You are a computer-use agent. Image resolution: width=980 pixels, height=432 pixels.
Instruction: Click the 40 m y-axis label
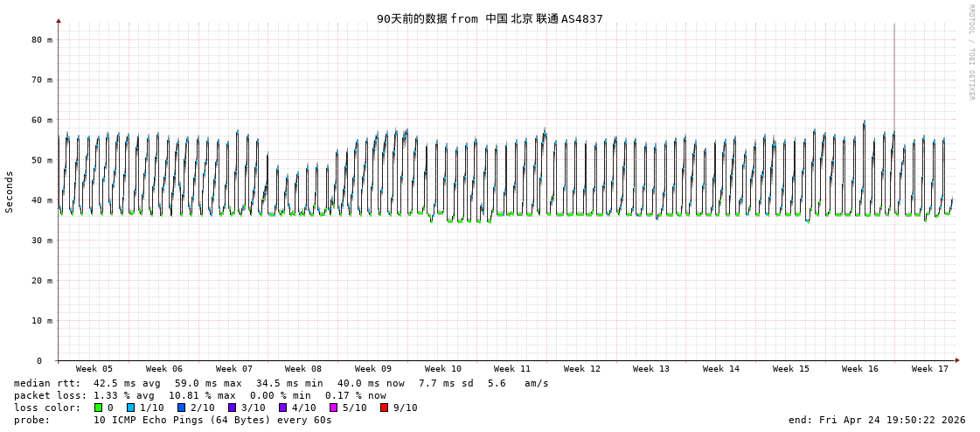(43, 200)
